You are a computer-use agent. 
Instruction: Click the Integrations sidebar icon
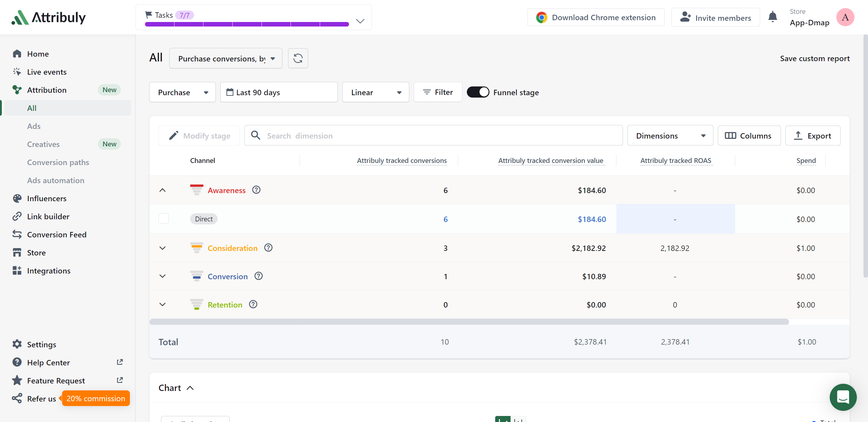pyautogui.click(x=17, y=270)
